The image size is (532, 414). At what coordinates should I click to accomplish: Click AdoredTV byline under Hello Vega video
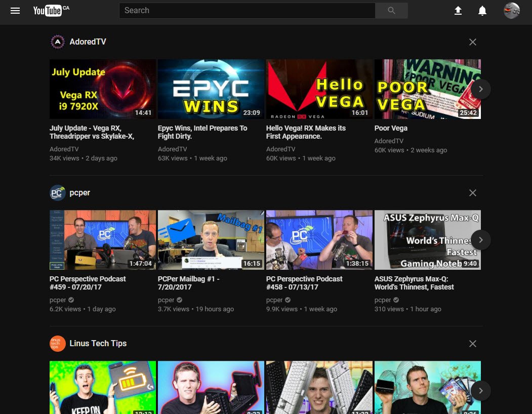[x=280, y=149]
